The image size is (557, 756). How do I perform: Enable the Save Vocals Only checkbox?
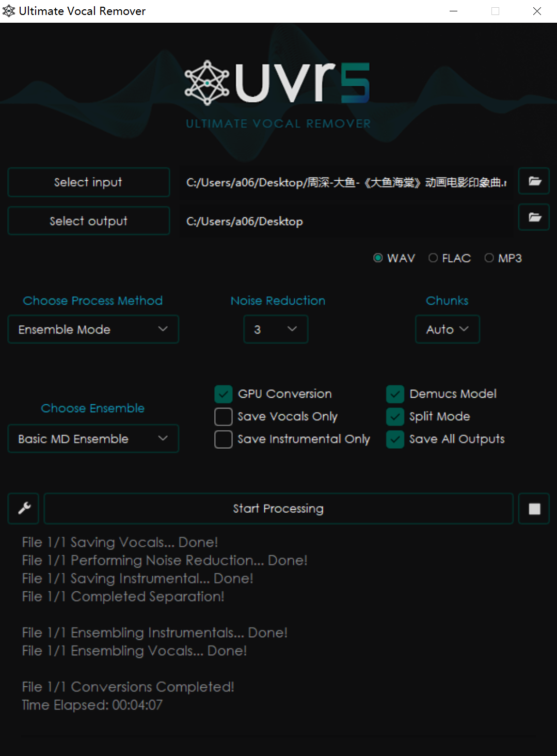click(x=224, y=417)
